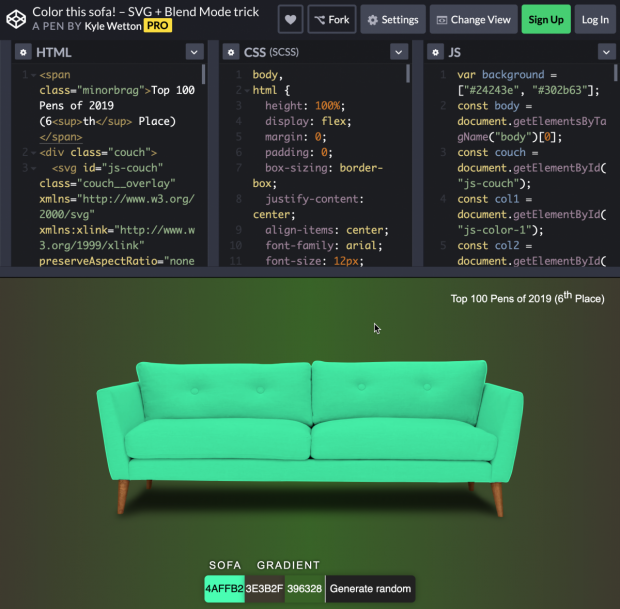The image size is (620, 609).
Task: Collapse HTML line 1 fold arrow
Action: coord(34,75)
